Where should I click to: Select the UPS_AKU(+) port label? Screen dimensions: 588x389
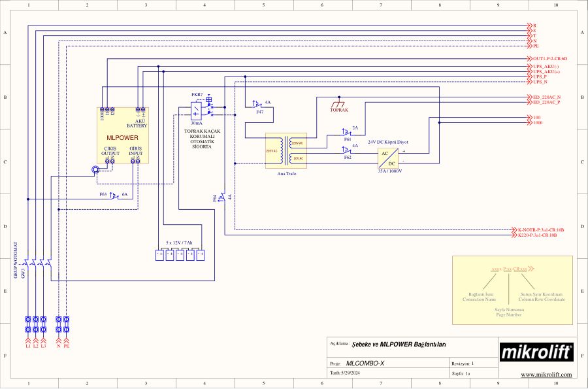point(546,72)
